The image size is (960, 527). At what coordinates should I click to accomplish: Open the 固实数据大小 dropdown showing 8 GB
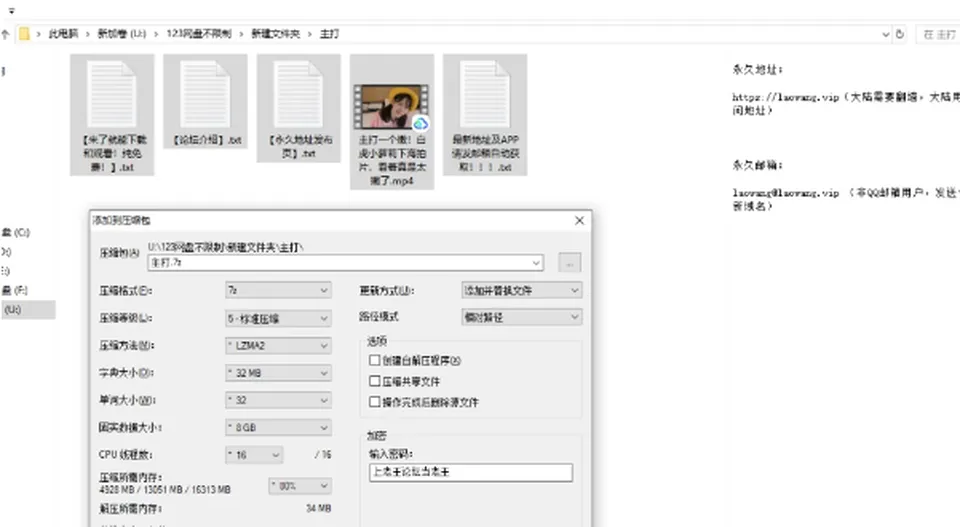point(278,427)
